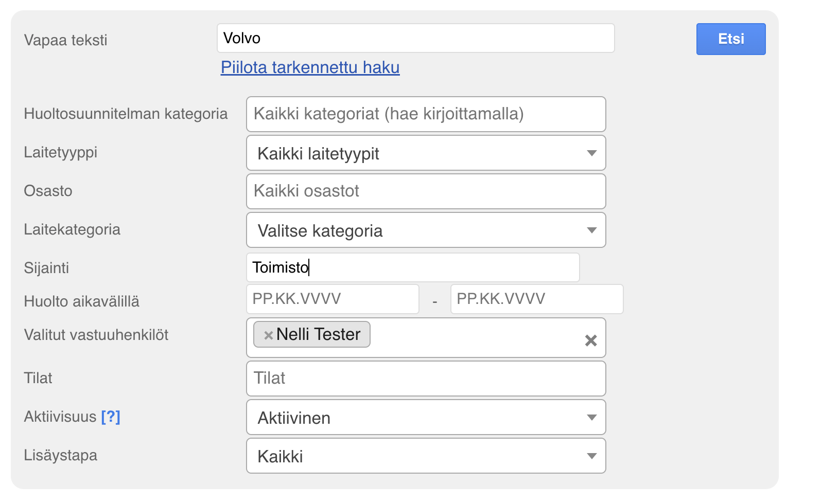Click the Laitetyyppi dropdown arrow
Image resolution: width=839 pixels, height=504 pixels.
[592, 153]
